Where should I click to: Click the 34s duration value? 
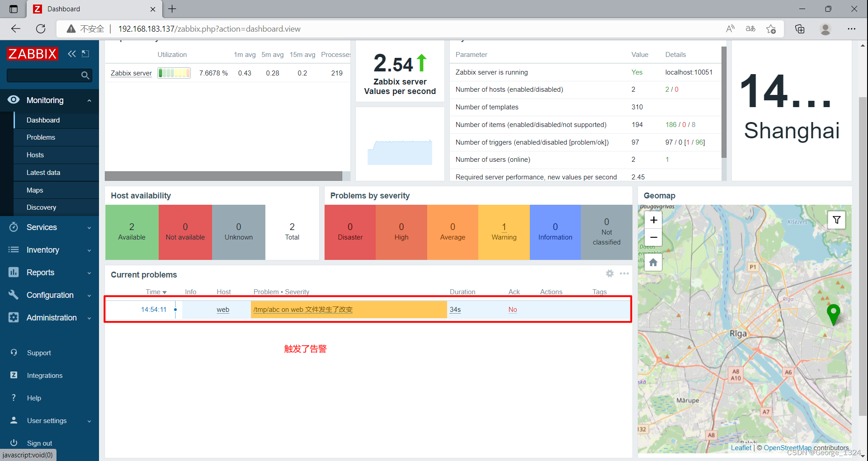pyautogui.click(x=455, y=310)
